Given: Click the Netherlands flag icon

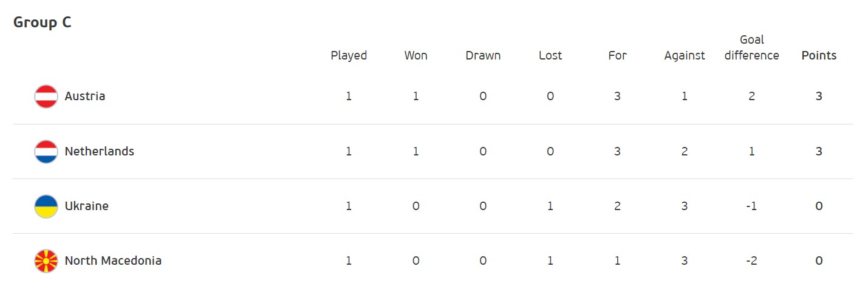Looking at the screenshot, I should (x=46, y=151).
